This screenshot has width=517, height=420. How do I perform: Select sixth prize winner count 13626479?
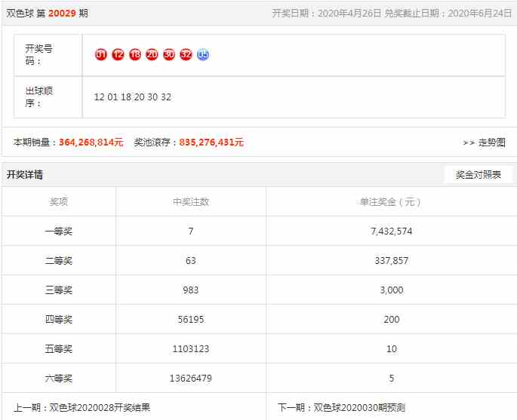(191, 379)
